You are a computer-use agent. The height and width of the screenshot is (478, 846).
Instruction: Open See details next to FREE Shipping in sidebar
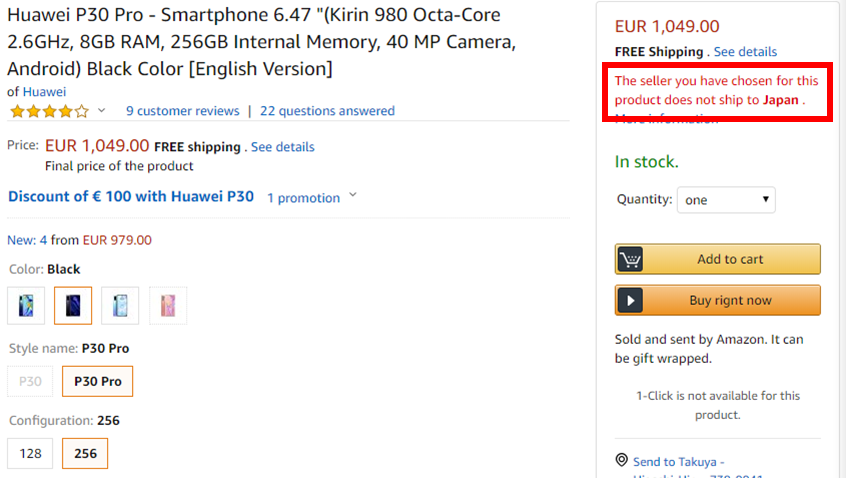[746, 52]
